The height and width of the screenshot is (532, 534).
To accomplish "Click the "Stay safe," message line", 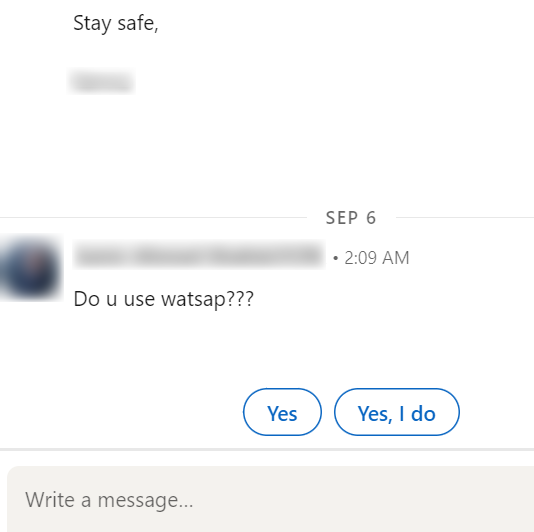I will point(116,24).
